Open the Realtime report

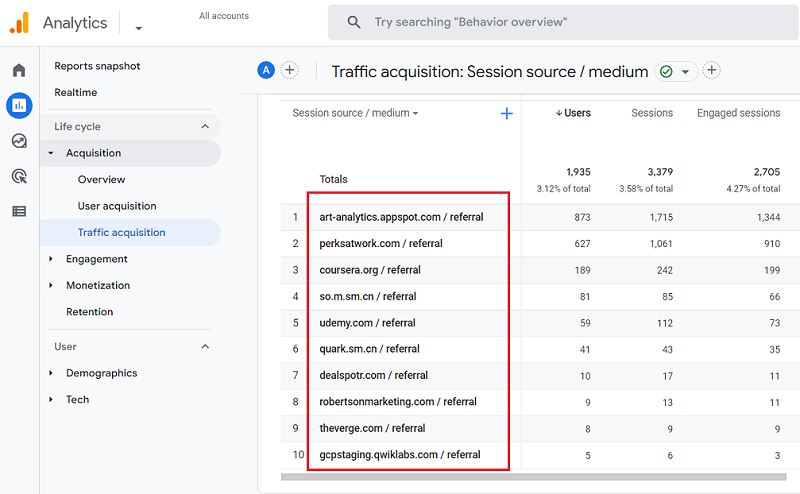[76, 92]
